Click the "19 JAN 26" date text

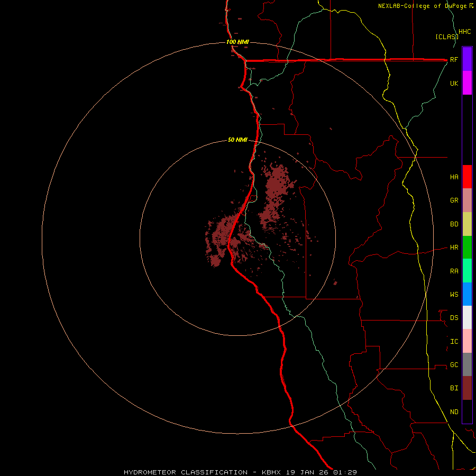[x=308, y=472]
